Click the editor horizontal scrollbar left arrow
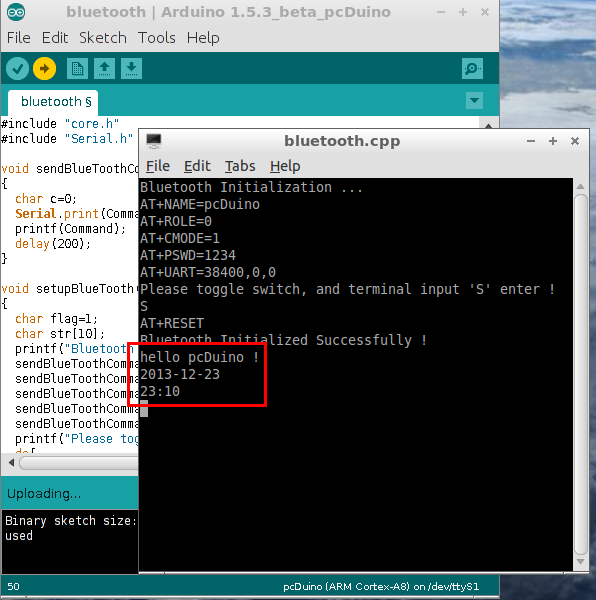This screenshot has width=596, height=600. pos(11,463)
